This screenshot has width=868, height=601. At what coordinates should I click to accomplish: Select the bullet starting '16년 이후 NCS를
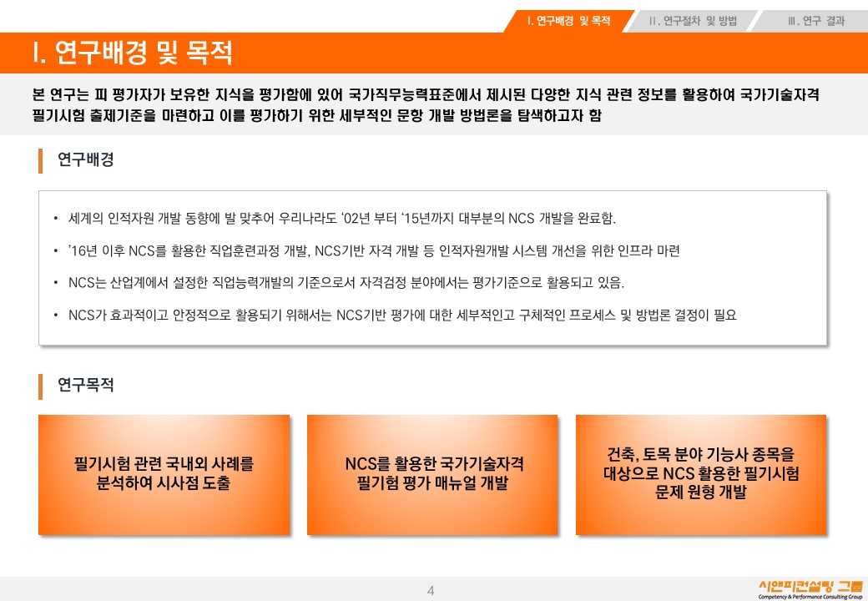pyautogui.click(x=374, y=250)
